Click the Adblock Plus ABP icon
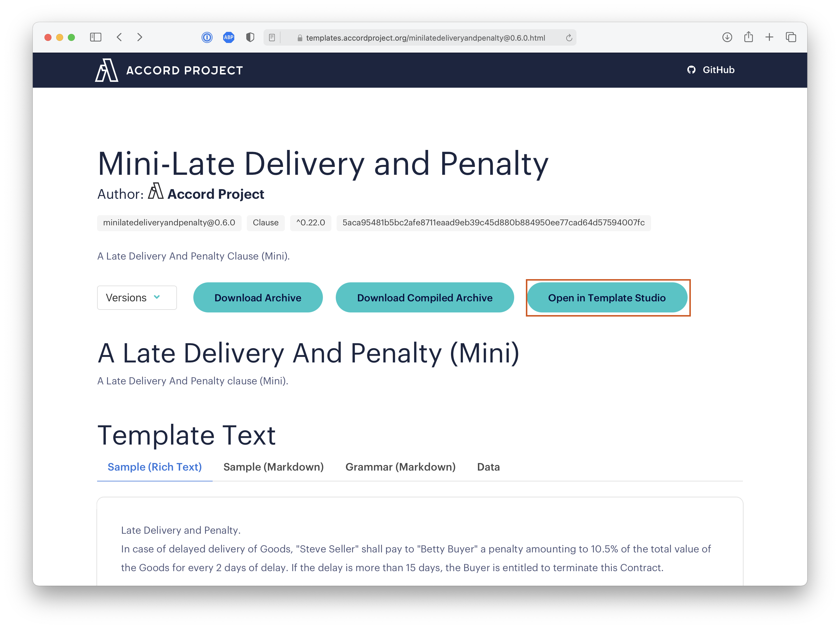The image size is (840, 629). pos(229,37)
